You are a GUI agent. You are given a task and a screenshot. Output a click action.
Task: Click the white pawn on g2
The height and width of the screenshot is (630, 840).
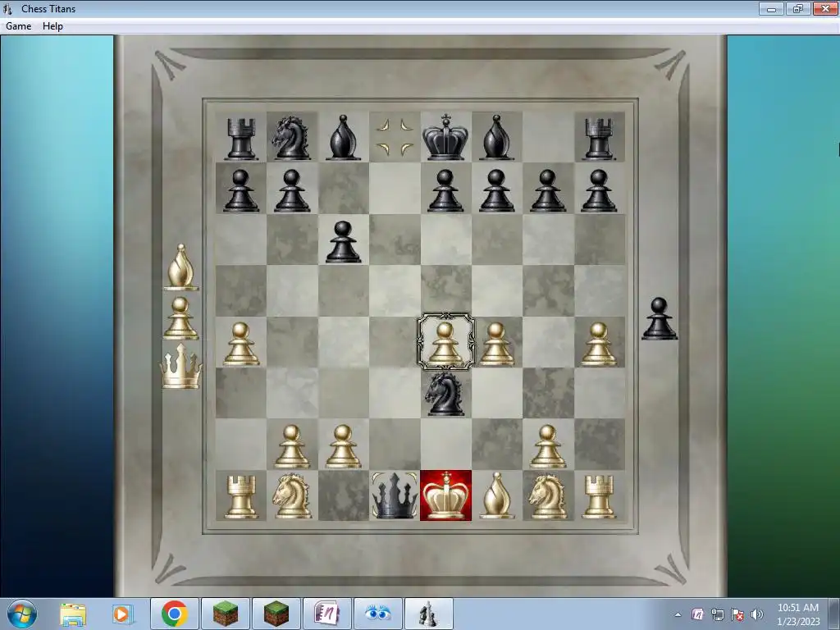pos(547,446)
